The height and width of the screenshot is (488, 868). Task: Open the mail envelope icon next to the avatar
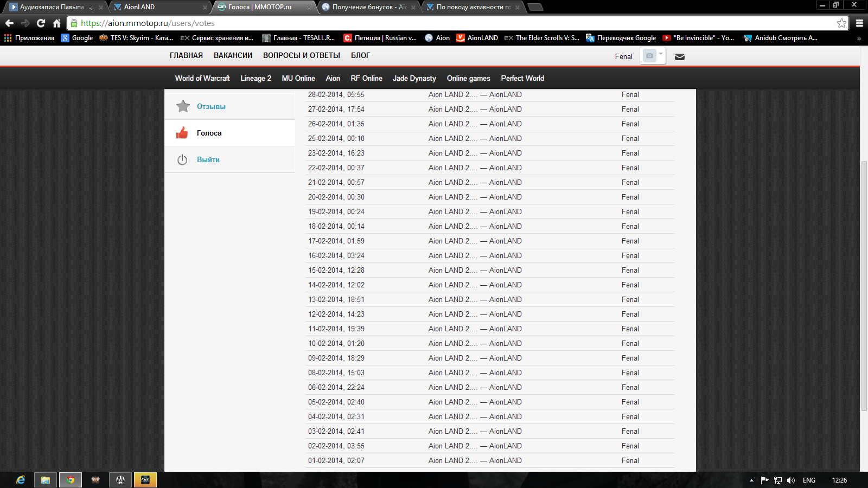[x=679, y=57]
